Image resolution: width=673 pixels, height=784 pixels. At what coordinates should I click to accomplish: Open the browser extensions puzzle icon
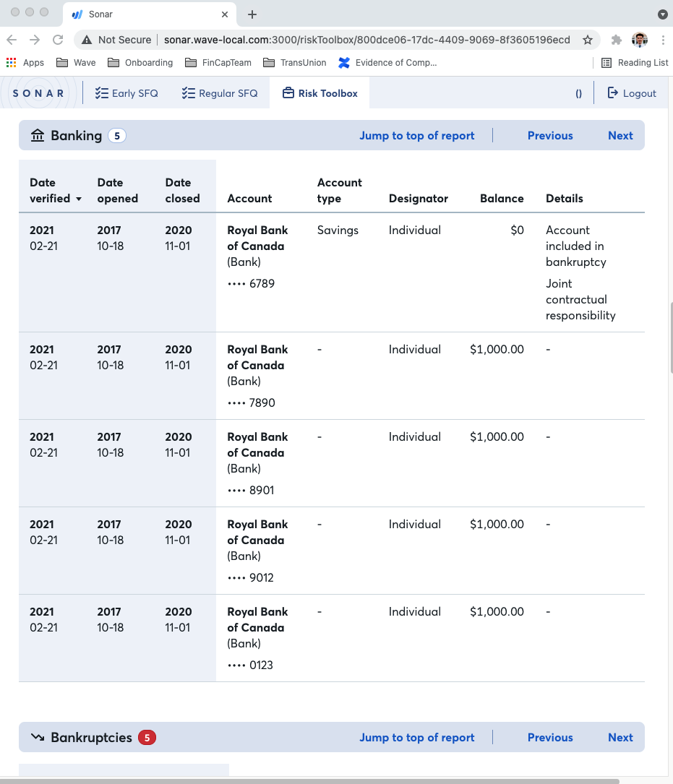coord(616,40)
